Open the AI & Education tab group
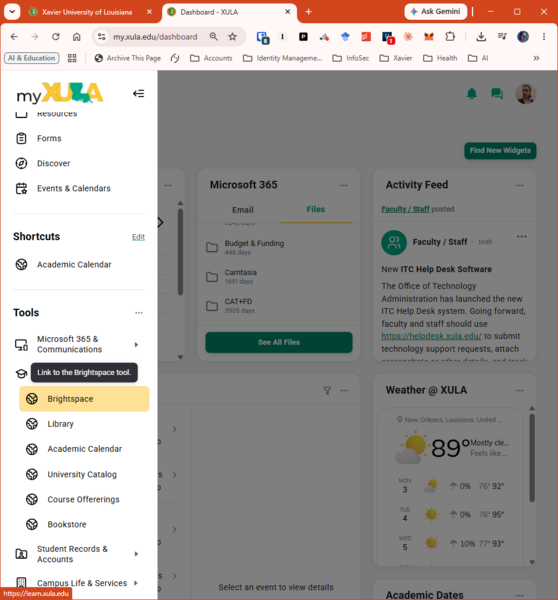 pyautogui.click(x=32, y=58)
